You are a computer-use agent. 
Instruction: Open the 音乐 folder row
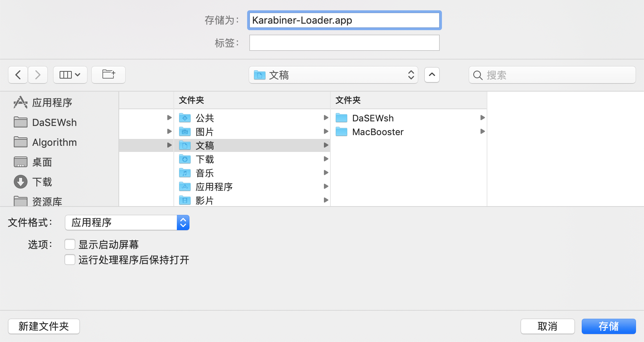[x=252, y=173]
